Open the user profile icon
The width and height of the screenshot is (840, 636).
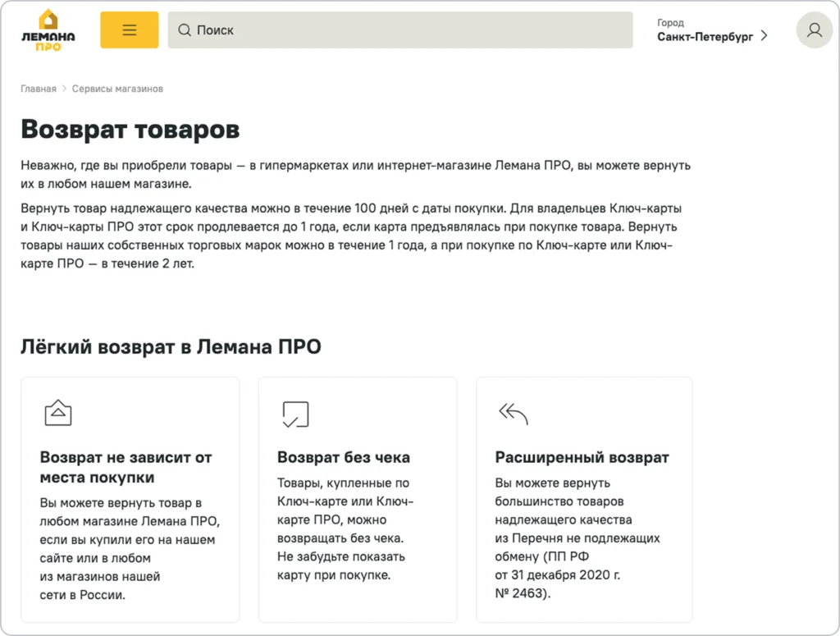(814, 30)
